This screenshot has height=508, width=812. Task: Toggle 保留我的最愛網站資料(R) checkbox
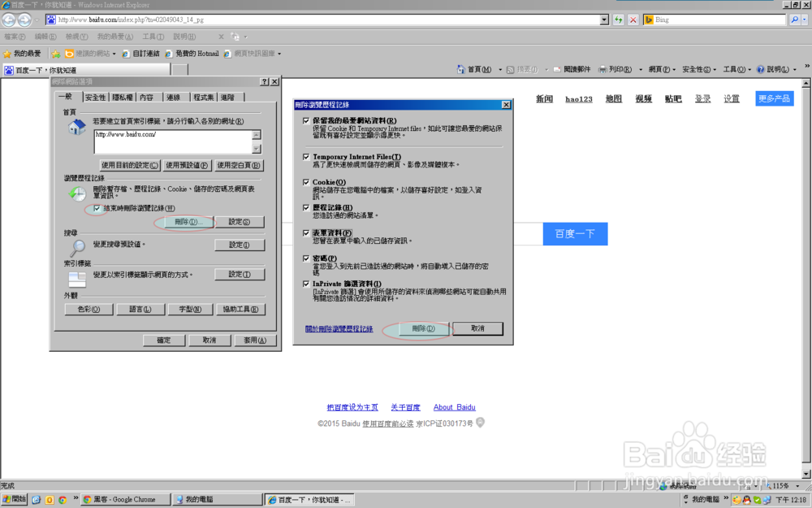(306, 120)
